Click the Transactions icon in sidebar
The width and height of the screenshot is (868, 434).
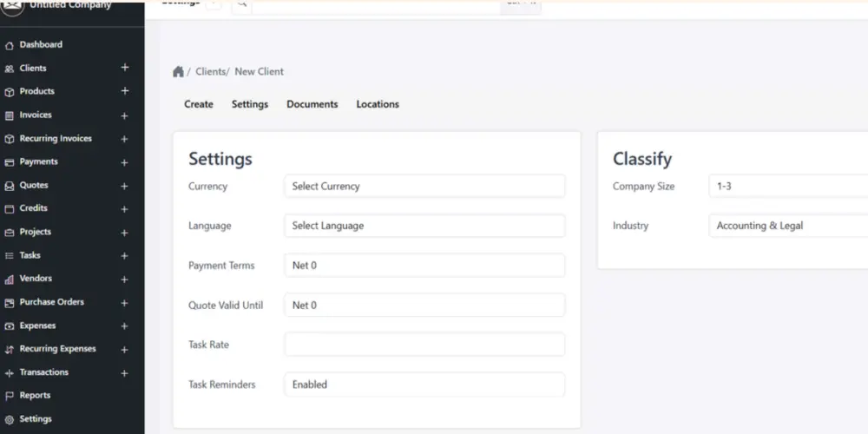point(9,373)
